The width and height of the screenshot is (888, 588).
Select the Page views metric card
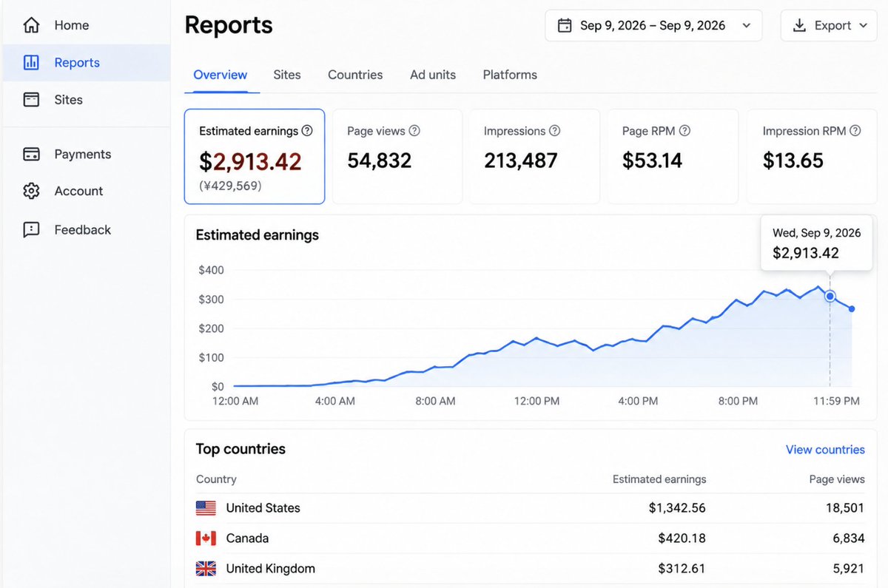[397, 157]
